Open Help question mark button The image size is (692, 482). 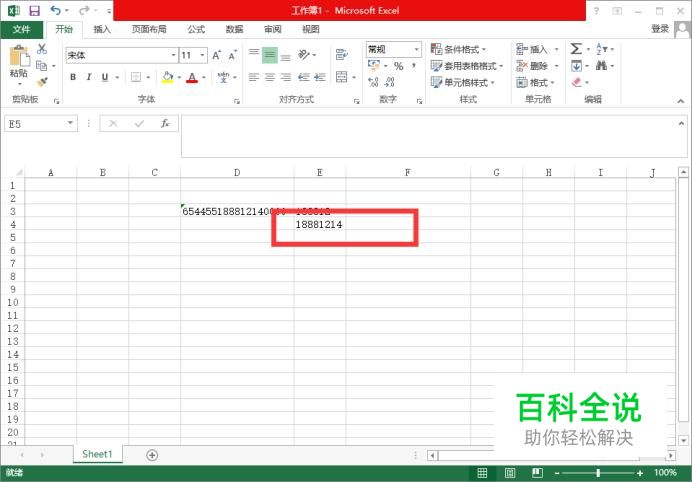tap(596, 11)
